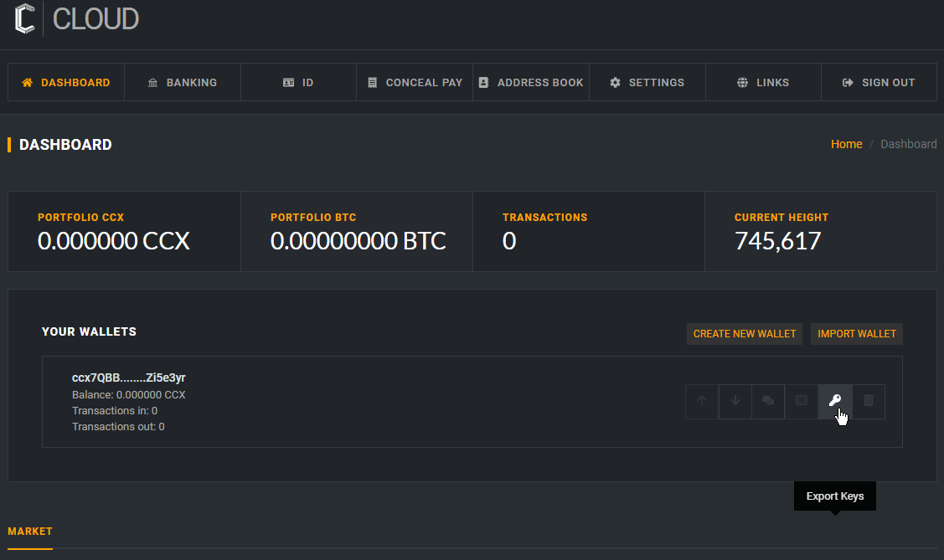Open the ID menu item
Screen dimensions: 944x560
pyautogui.click(x=298, y=83)
